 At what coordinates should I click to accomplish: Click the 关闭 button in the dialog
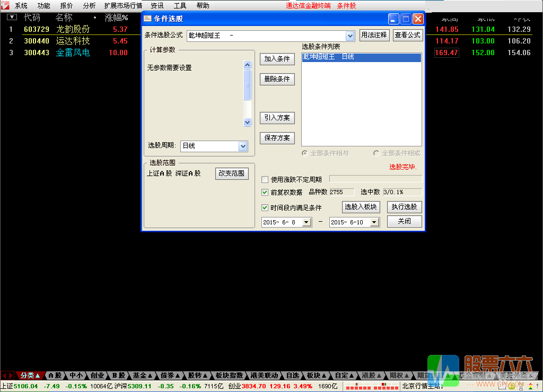click(x=405, y=221)
